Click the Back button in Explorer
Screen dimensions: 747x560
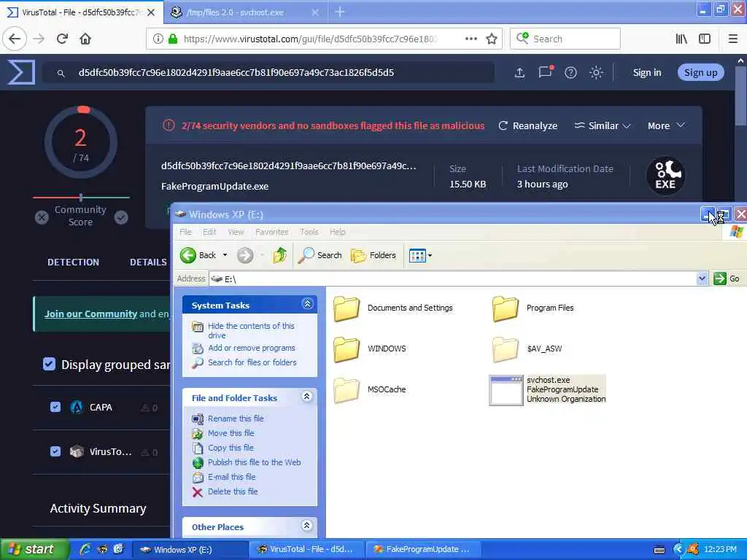point(198,255)
